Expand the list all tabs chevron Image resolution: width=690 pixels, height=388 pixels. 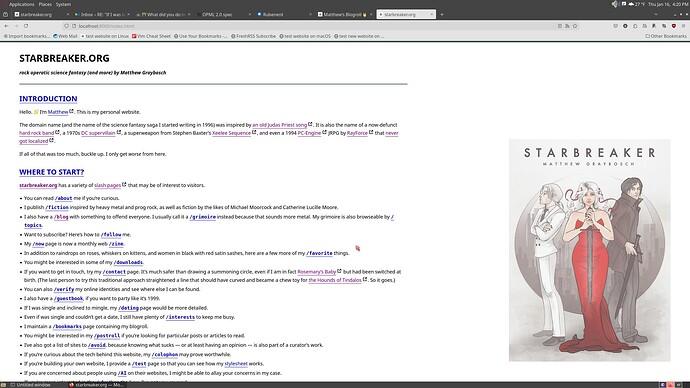[x=656, y=15]
